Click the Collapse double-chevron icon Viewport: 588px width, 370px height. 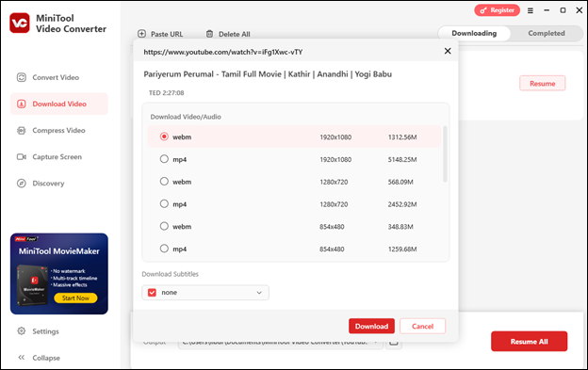click(x=22, y=357)
